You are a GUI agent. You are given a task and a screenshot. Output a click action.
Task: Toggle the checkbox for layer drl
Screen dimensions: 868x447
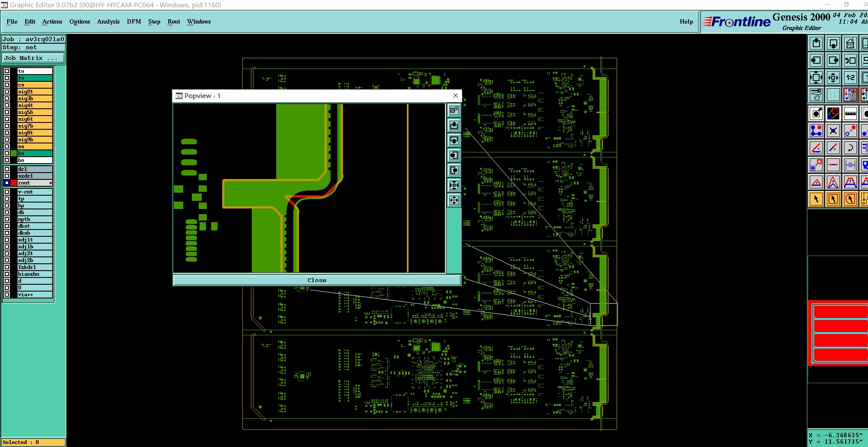(x=7, y=169)
